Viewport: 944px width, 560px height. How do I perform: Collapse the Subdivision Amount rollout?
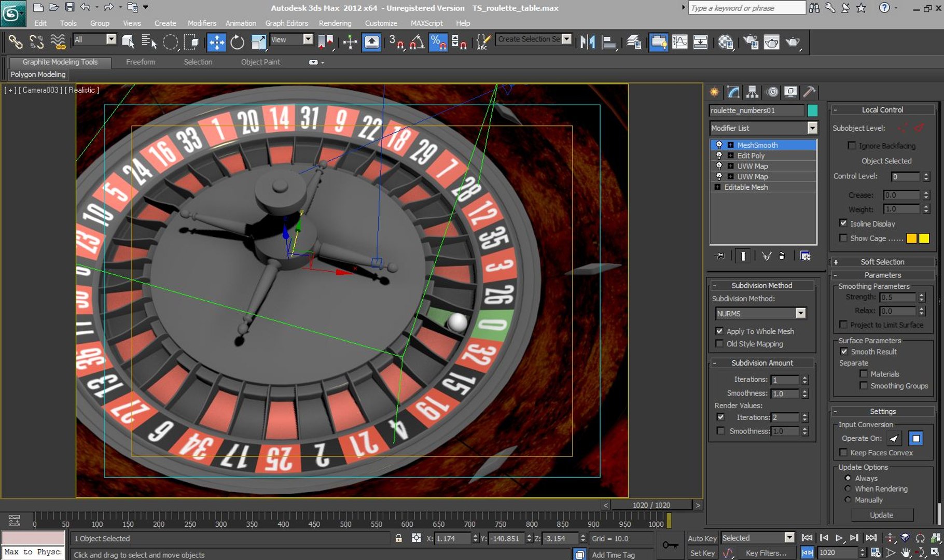(x=761, y=363)
